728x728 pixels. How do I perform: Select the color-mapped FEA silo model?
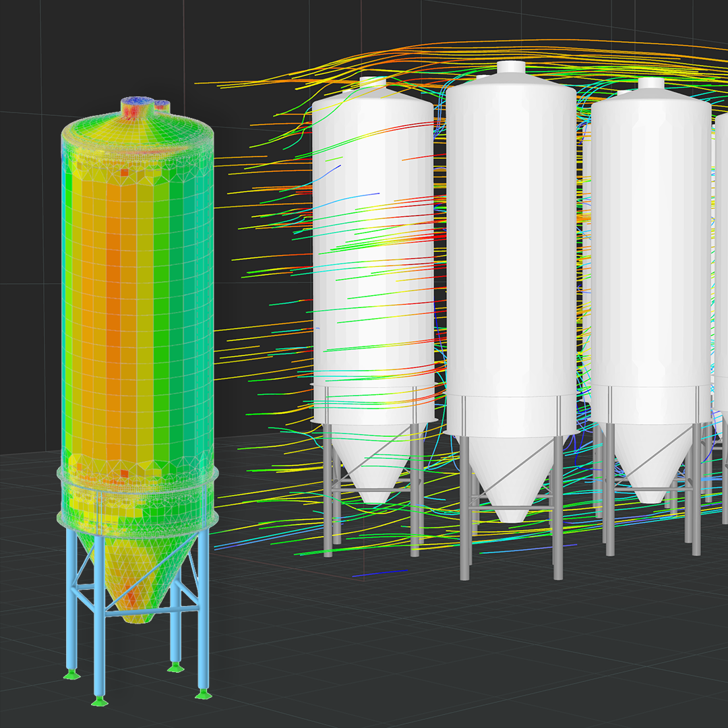135,303
